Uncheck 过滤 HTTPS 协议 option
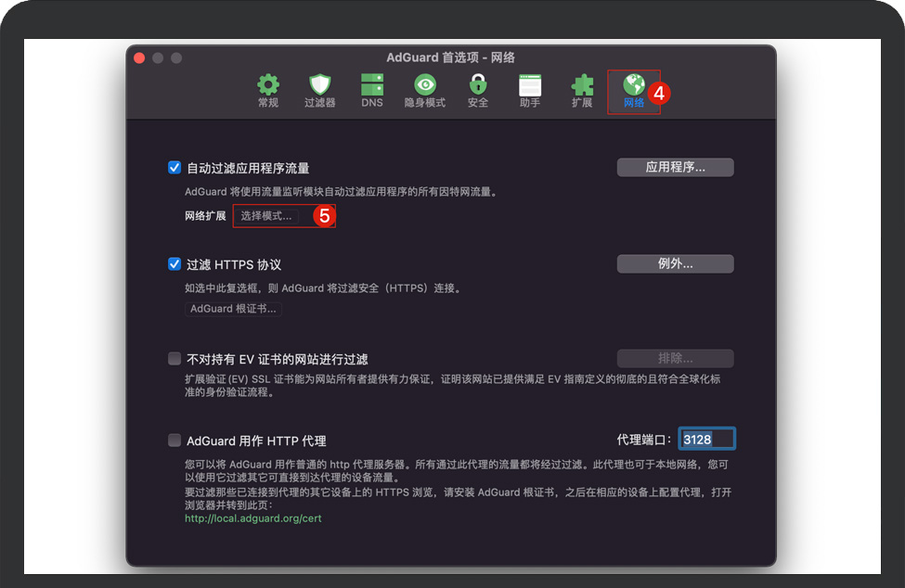 (175, 263)
